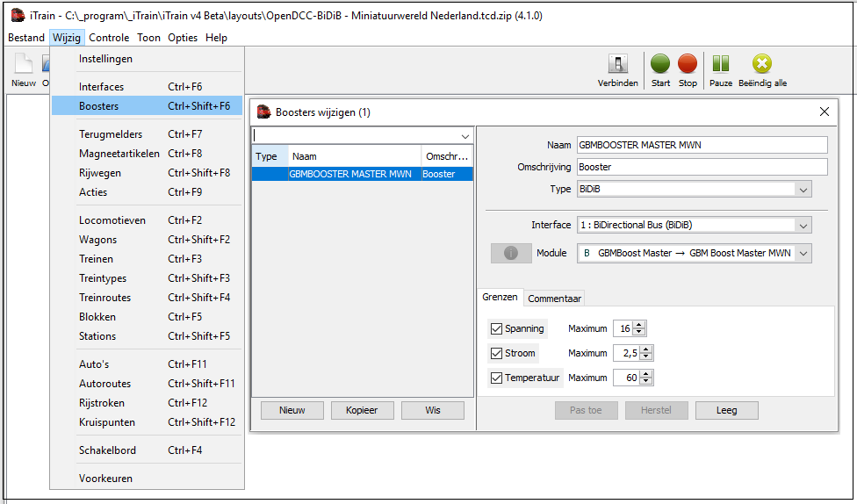Click the Type column header
The image size is (857, 504).
pos(270,156)
